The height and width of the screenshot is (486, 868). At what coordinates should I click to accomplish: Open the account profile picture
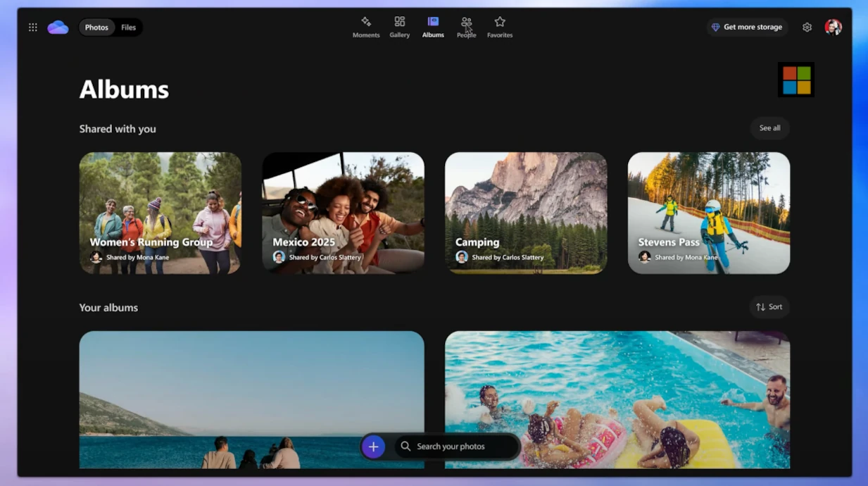point(833,27)
